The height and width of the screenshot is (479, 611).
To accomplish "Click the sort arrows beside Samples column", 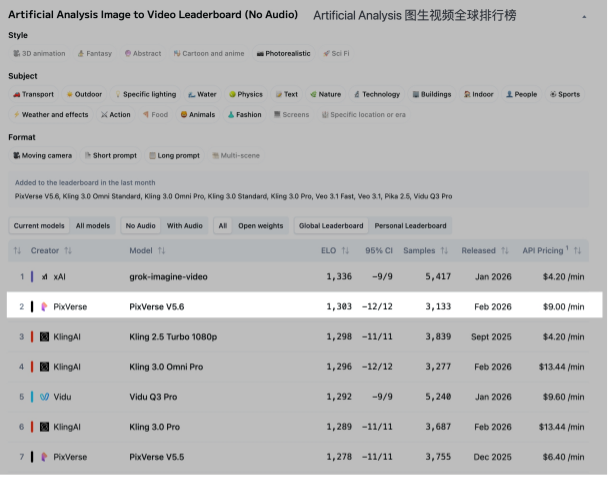I will click(x=444, y=250).
